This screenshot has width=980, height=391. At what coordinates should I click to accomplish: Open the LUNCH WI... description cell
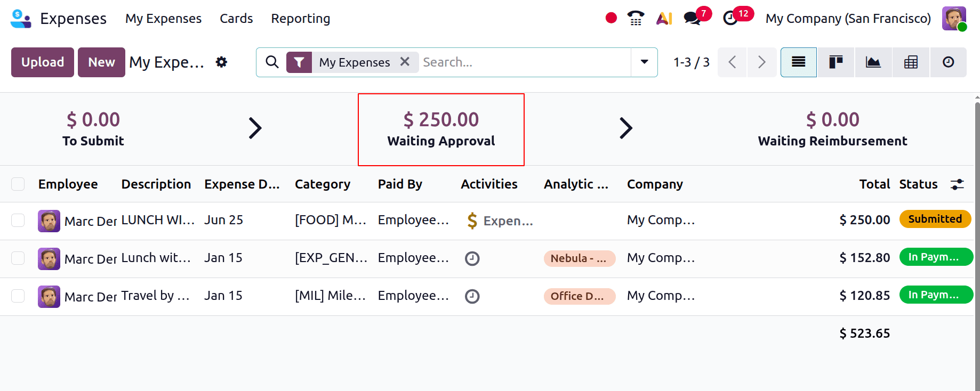point(158,220)
